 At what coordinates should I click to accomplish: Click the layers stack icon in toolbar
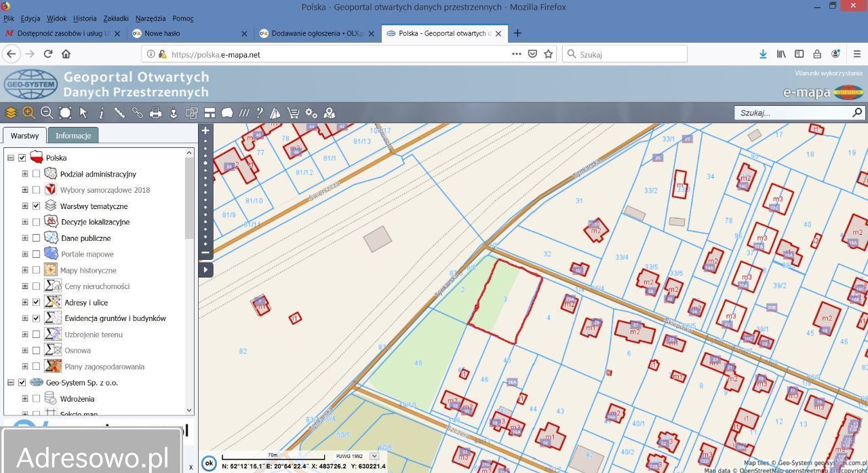[x=11, y=113]
